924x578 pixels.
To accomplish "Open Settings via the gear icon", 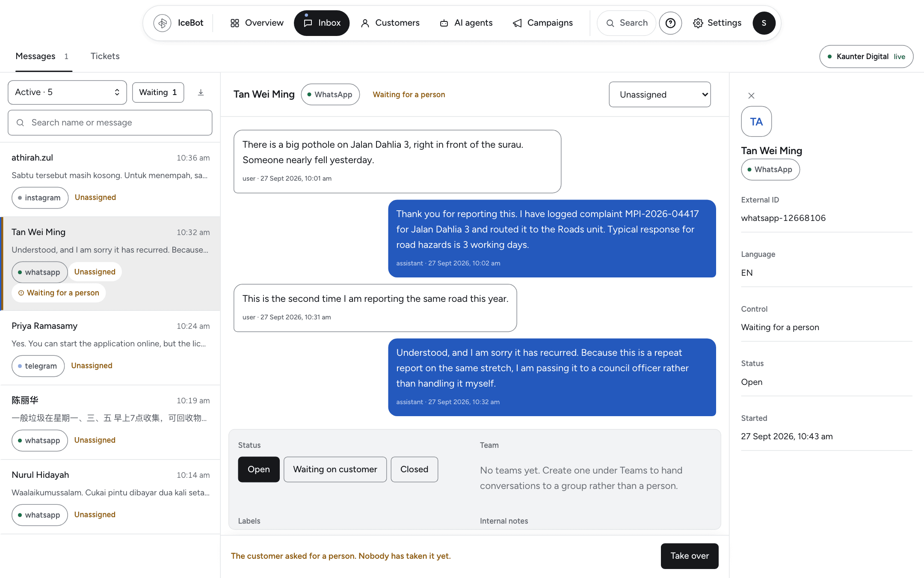I will (698, 23).
